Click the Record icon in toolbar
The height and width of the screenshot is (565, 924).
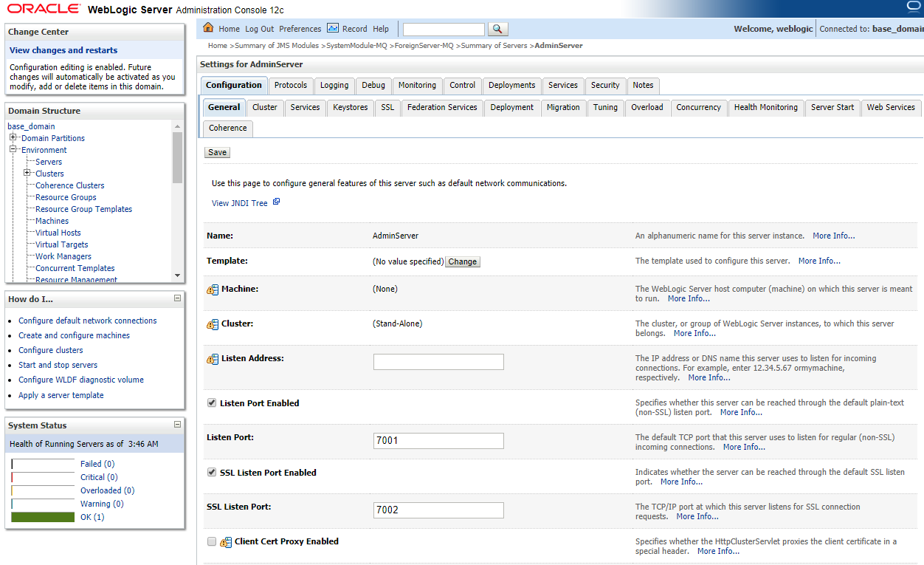333,28
